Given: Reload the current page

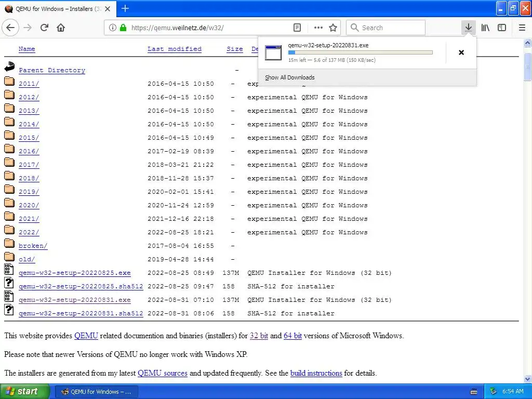Looking at the screenshot, I should (x=45, y=28).
